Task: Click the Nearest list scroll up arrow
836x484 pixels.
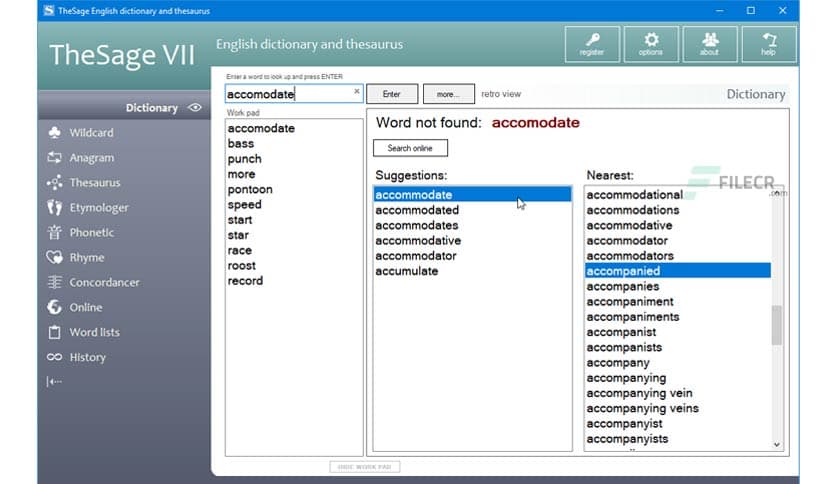Action: (776, 192)
